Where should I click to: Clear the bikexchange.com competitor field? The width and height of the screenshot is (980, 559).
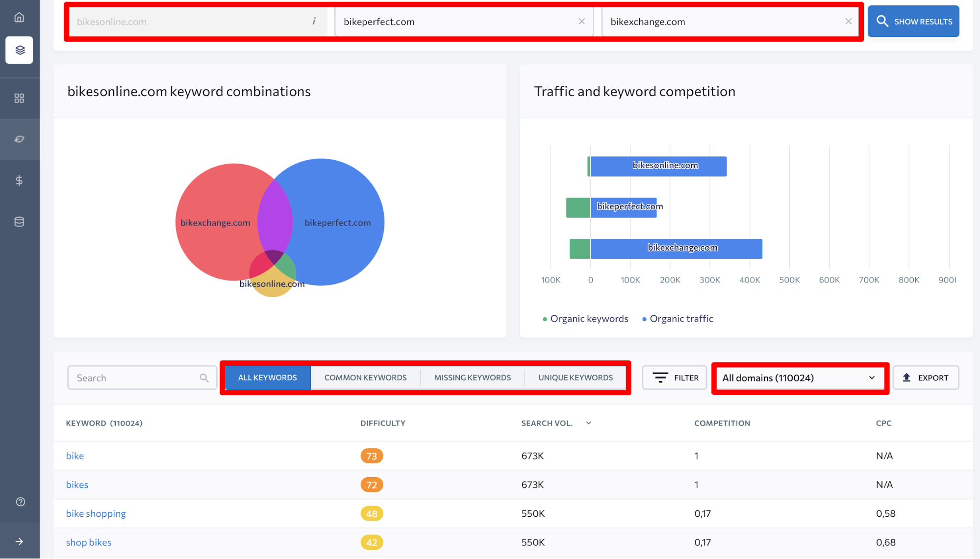pos(848,22)
